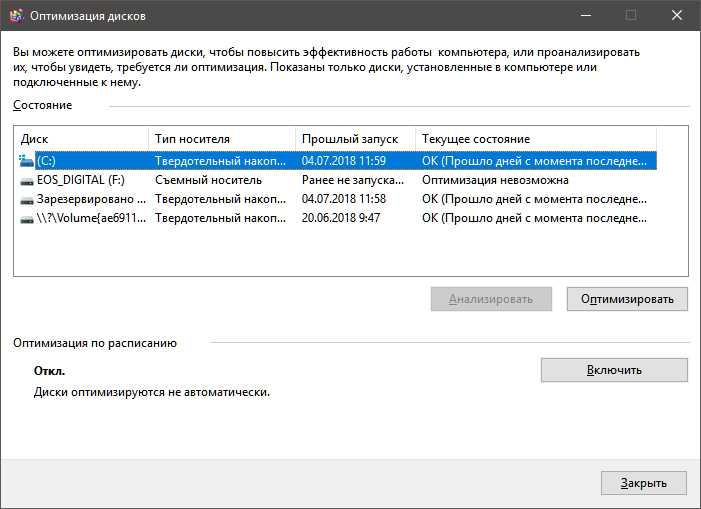Click the drive icon next to EOS_DIGITAL (F:)
Screen dimensions: 701x509
pyautogui.click(x=27, y=181)
